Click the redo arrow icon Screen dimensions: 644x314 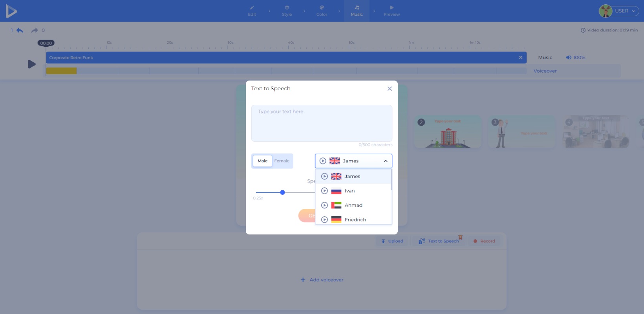tap(35, 30)
